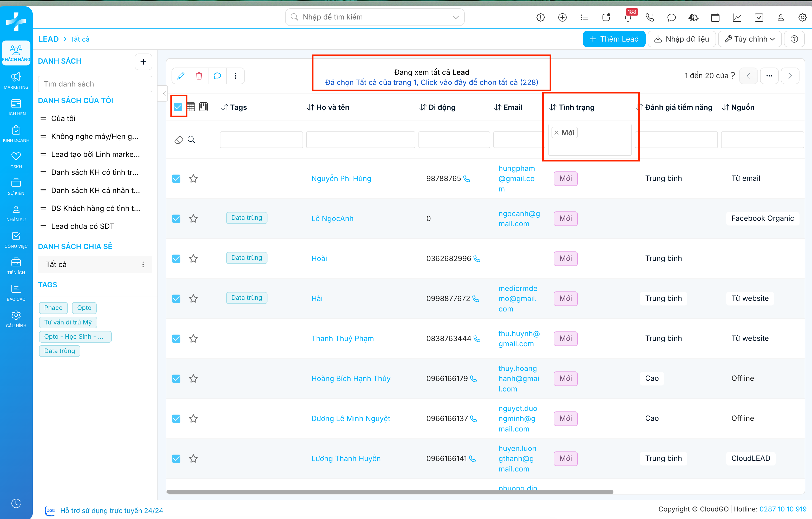Open the search box dropdown arrow
This screenshot has height=519, width=812.
tap(456, 17)
